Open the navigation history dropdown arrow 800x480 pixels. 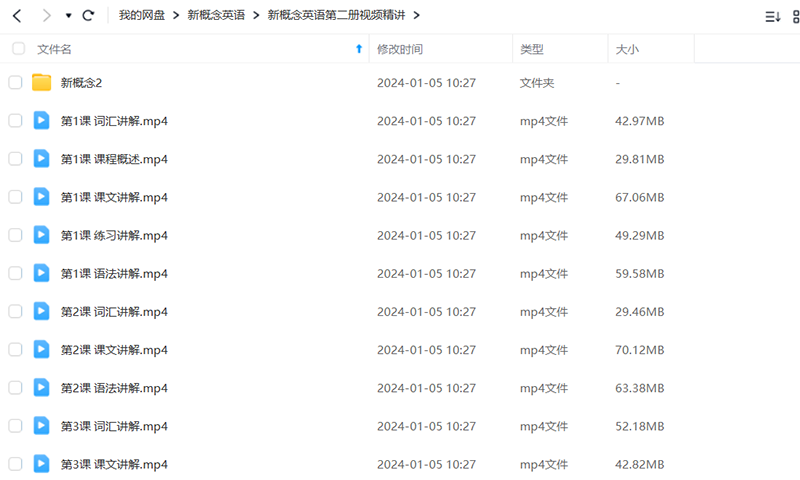pos(68,16)
